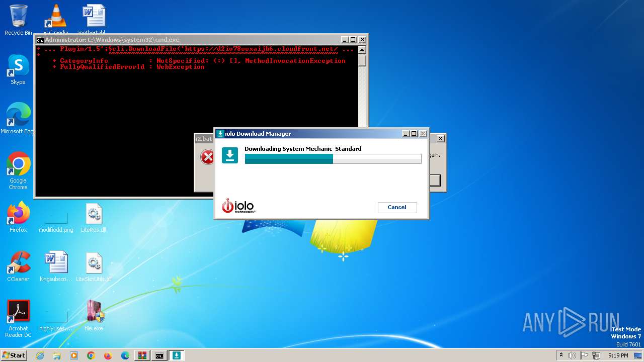Open Action Center flag tray icon
Viewport: 644px width, 362px height.
[585, 355]
